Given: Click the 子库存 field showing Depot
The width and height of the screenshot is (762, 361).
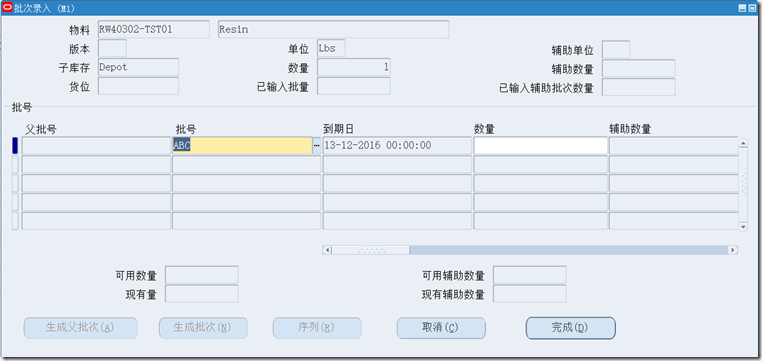Looking at the screenshot, I should (x=139, y=67).
